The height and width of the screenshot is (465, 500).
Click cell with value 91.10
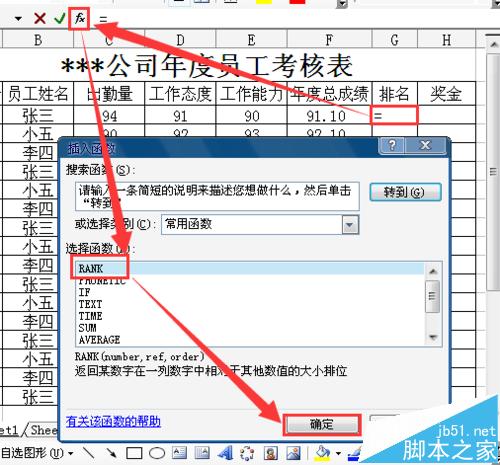click(x=329, y=116)
